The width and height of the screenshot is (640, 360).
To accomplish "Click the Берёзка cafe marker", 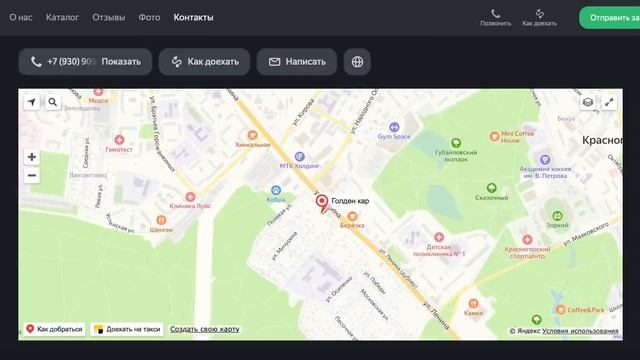I will pos(352,216).
